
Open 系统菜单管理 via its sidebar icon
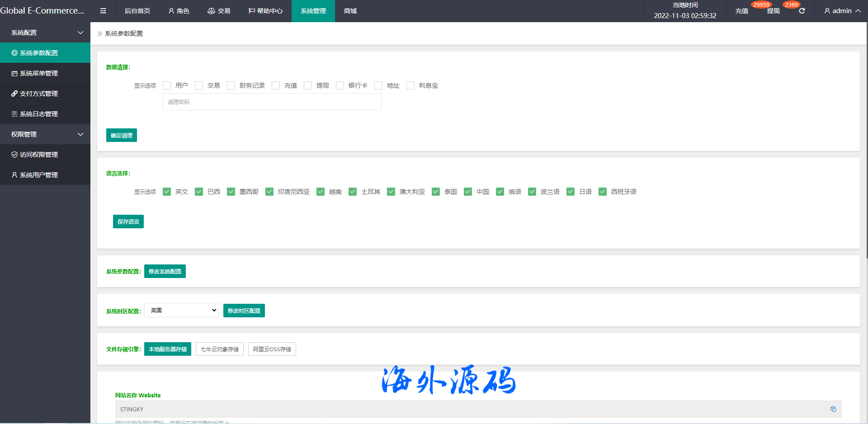click(x=14, y=73)
